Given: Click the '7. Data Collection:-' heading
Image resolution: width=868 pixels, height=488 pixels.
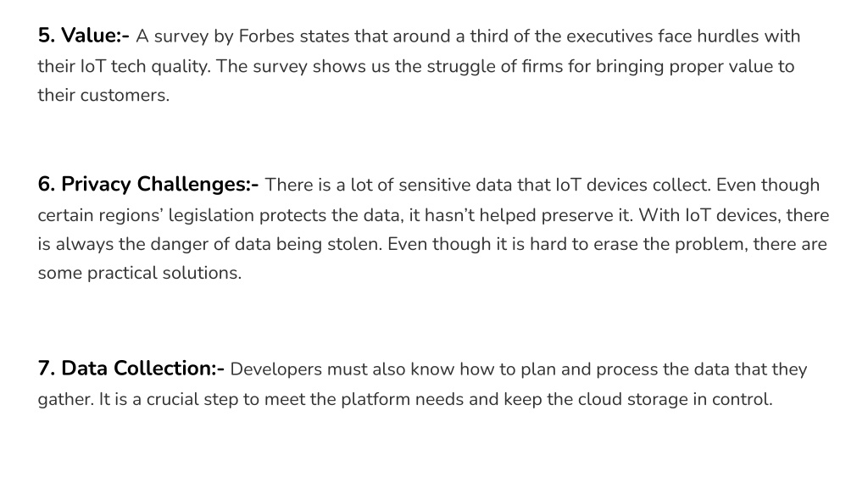Looking at the screenshot, I should point(131,369).
